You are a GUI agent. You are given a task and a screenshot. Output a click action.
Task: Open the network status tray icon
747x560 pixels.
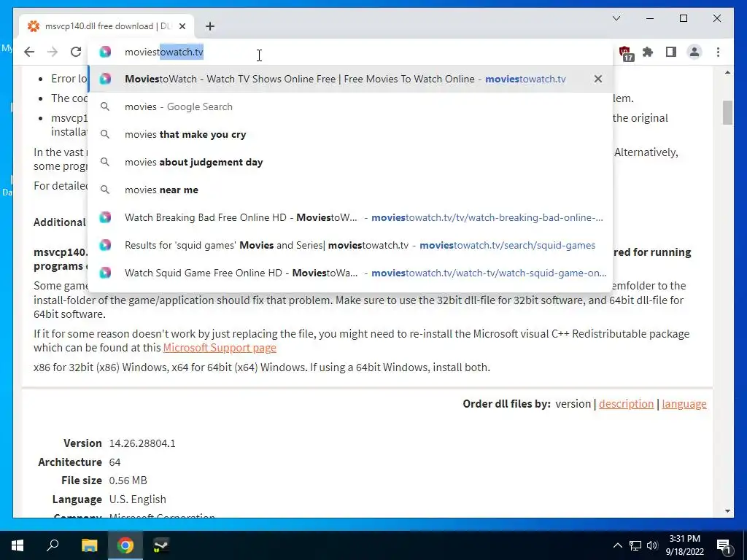[x=635, y=545]
